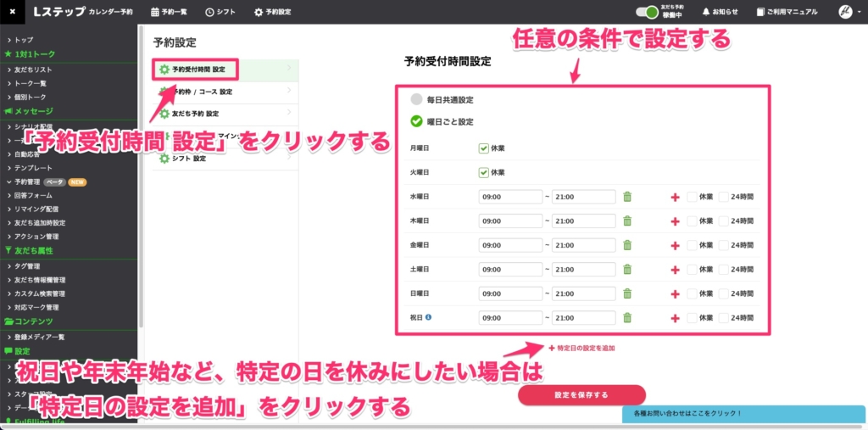Add time slot with Sunday's plus icon
This screenshot has width=868, height=430.
[x=676, y=294]
